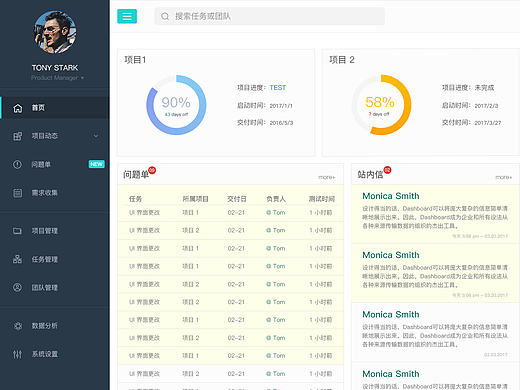
Task: Click the 7 days off label
Action: point(379,114)
